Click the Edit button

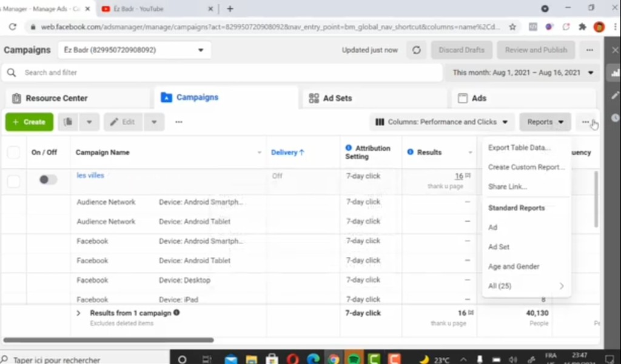[123, 122]
